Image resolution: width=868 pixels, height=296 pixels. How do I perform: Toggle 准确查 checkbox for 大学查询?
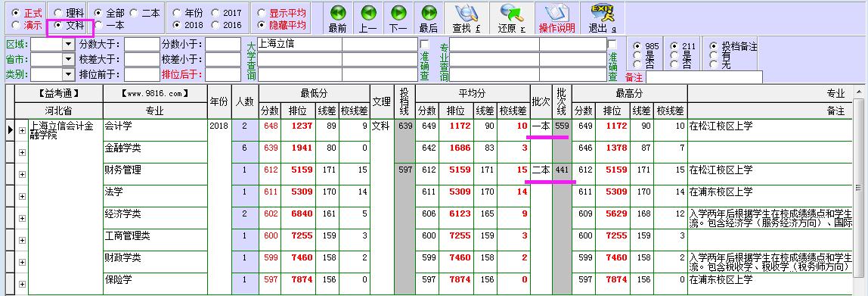[425, 45]
